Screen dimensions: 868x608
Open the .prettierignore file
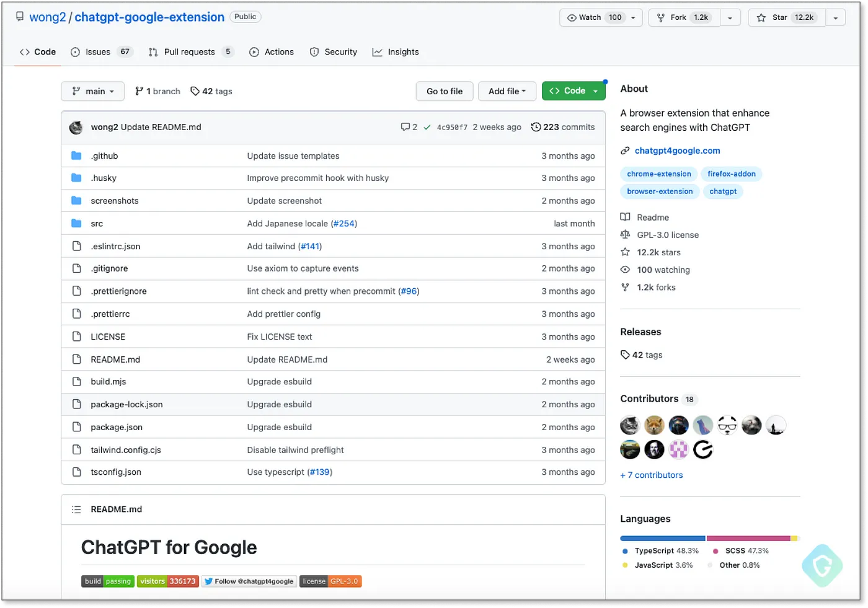coord(118,291)
